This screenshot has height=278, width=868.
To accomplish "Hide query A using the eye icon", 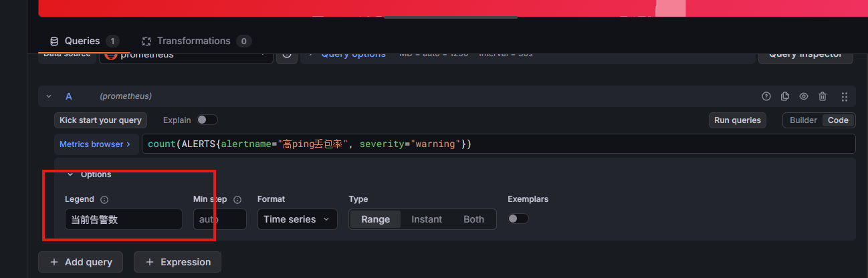I will pos(804,96).
